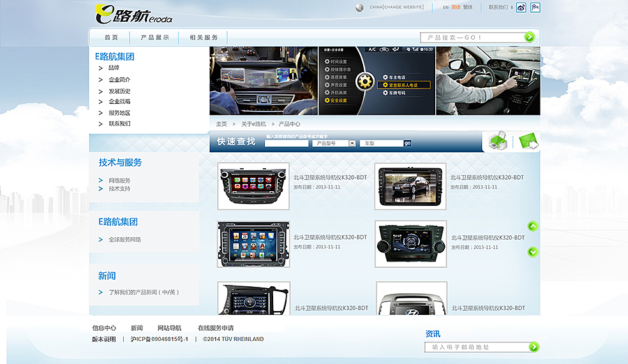Click title beside the black sedan thumbnail
The image size is (628, 364).
point(487,178)
